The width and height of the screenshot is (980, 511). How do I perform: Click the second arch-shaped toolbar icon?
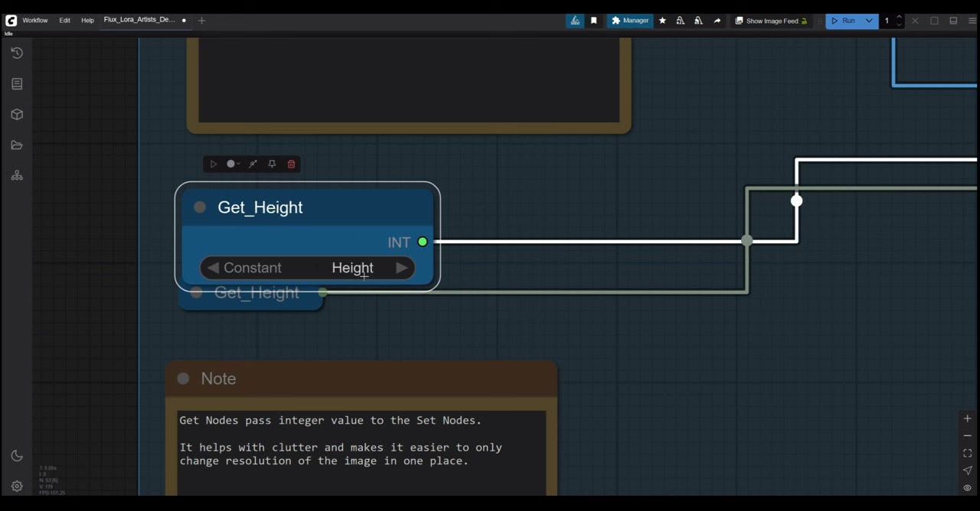click(x=698, y=21)
